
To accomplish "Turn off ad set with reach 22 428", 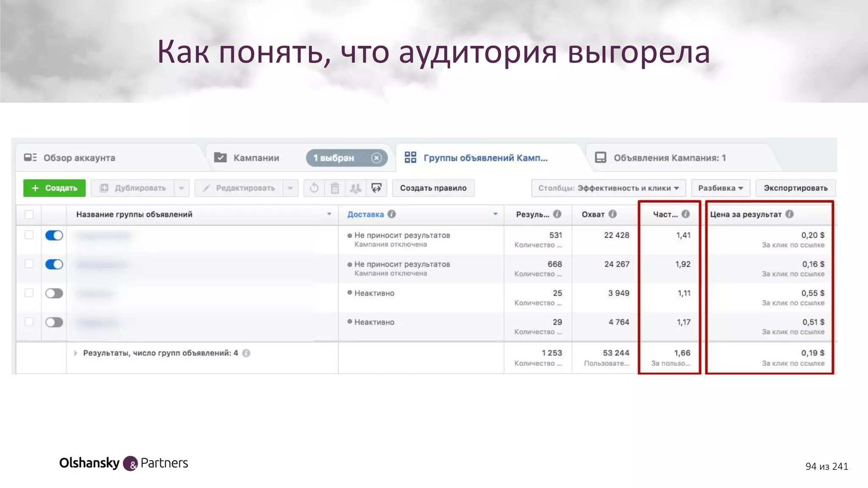I will tap(54, 236).
